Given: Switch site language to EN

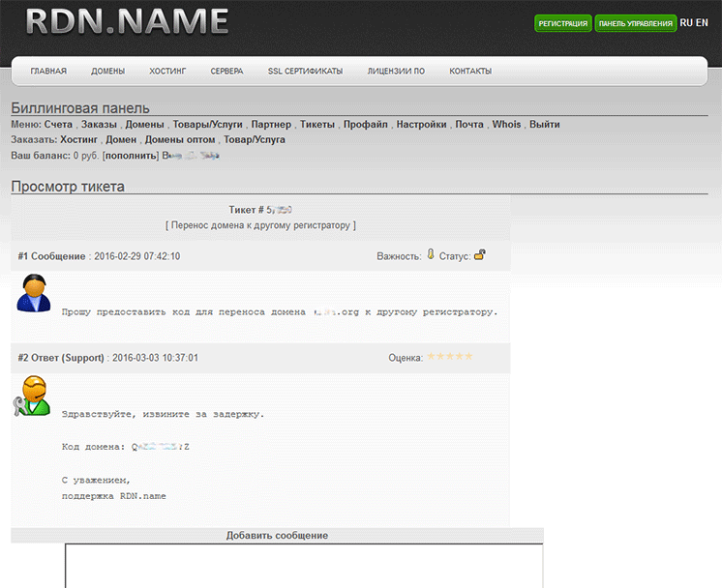Looking at the screenshot, I should click(702, 22).
